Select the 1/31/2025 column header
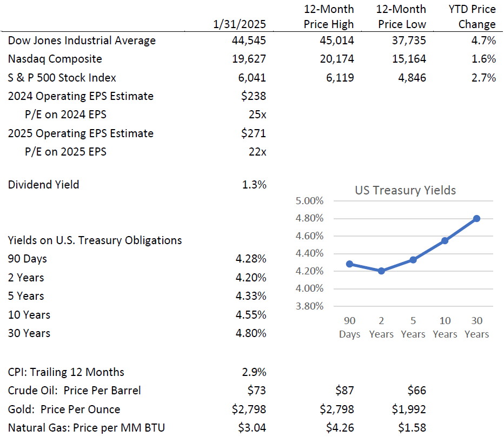The height and width of the screenshot is (437, 504). click(240, 24)
